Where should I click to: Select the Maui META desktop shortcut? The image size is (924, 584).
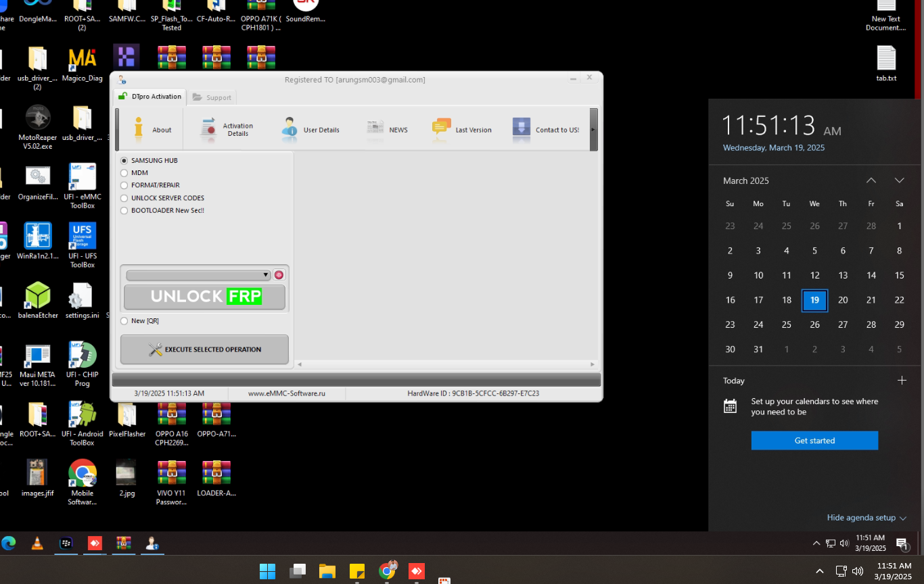point(38,364)
